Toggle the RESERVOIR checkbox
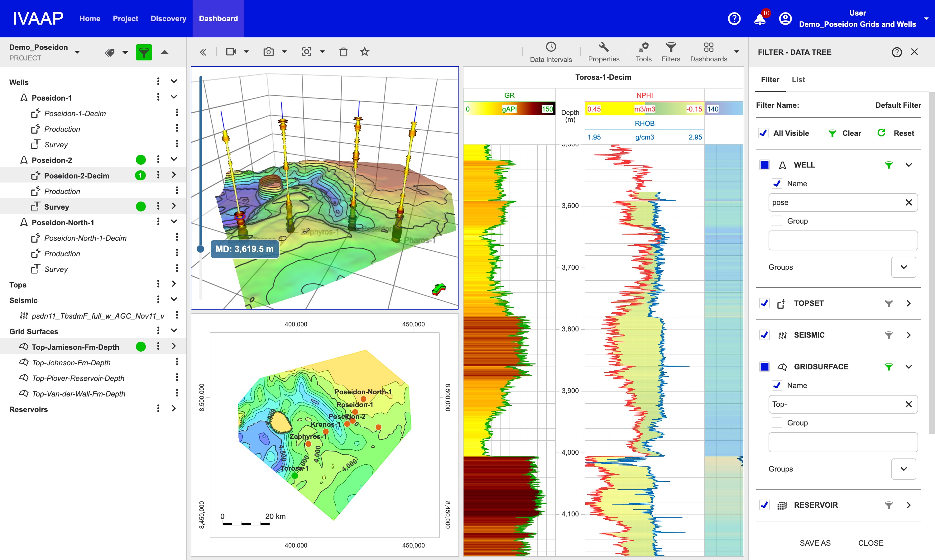The height and width of the screenshot is (560, 935). tap(764, 505)
